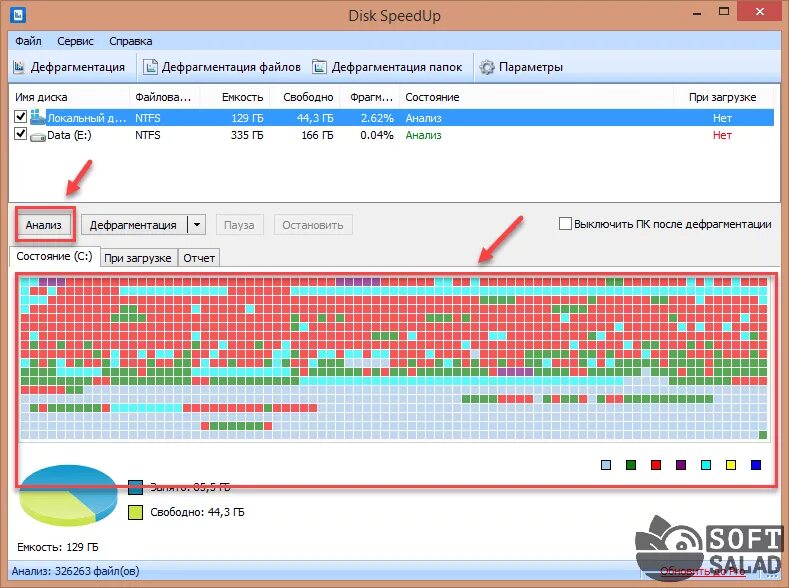Click the При загрузке column header
This screenshot has width=789, height=588.
[723, 97]
